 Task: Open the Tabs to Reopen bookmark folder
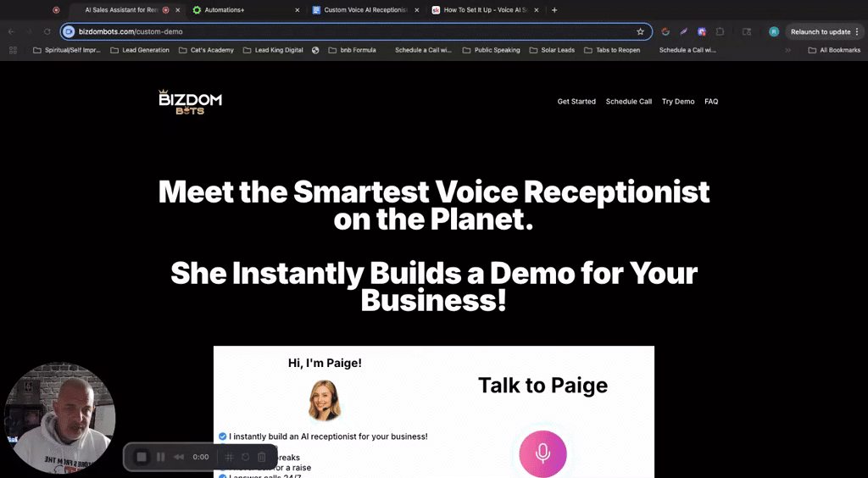click(612, 50)
